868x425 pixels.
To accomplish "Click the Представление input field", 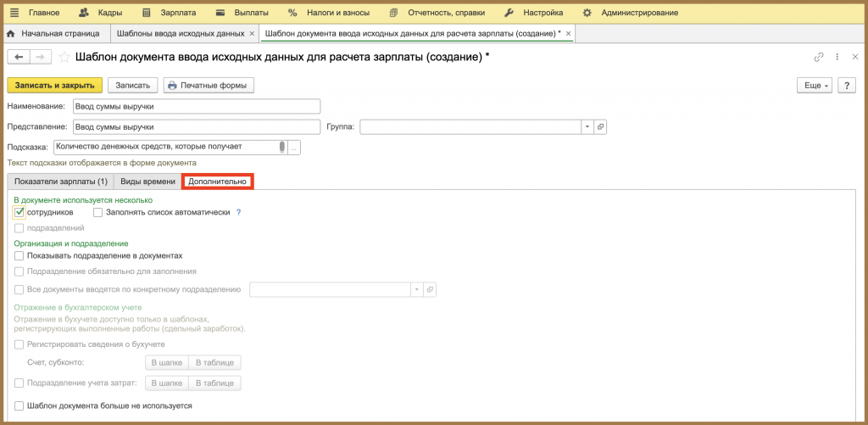I will tap(197, 127).
